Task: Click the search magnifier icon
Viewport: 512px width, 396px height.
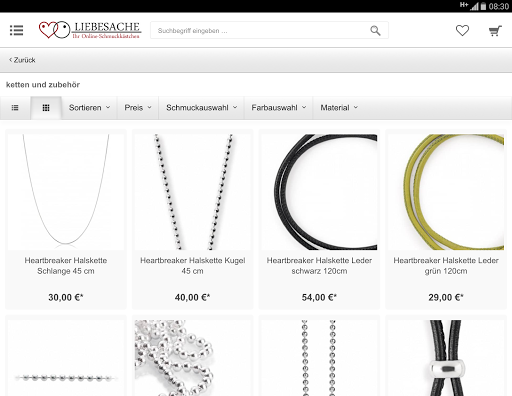Action: (x=375, y=31)
